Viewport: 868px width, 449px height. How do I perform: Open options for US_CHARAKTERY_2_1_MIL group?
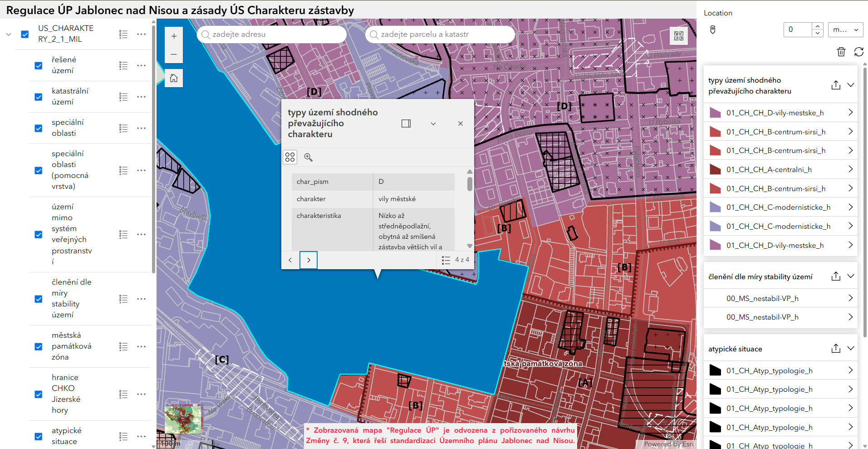pyautogui.click(x=142, y=34)
